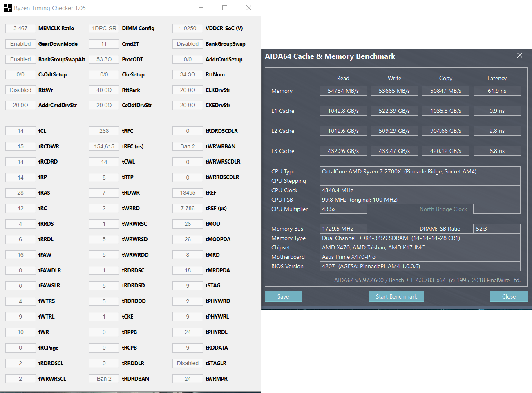Viewport: 532px width, 393px height.
Task: Click the L3 Cache latency 8.8 ns
Action: coord(497,151)
